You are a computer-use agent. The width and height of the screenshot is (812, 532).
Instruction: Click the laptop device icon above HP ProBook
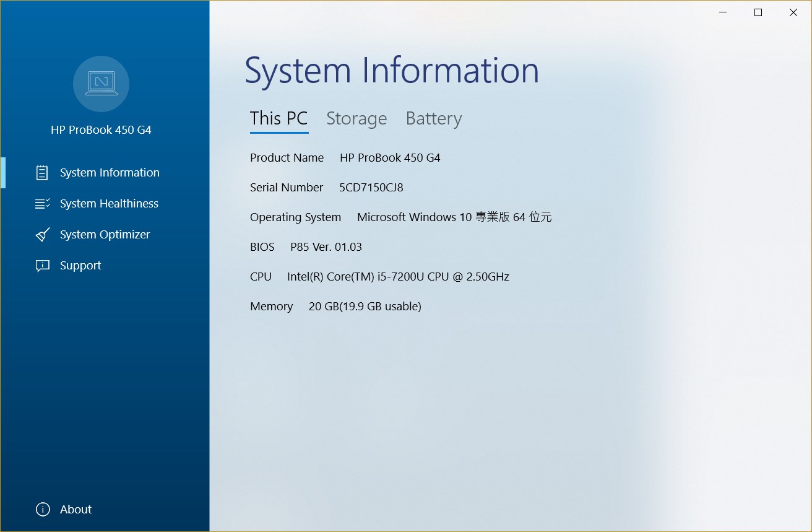[x=101, y=84]
